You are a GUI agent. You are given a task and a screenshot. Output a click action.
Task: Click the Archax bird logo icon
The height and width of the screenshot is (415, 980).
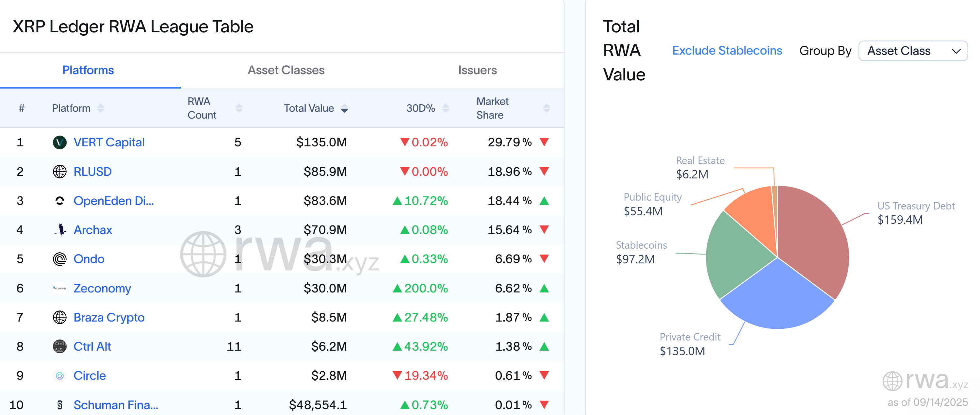[59, 230]
